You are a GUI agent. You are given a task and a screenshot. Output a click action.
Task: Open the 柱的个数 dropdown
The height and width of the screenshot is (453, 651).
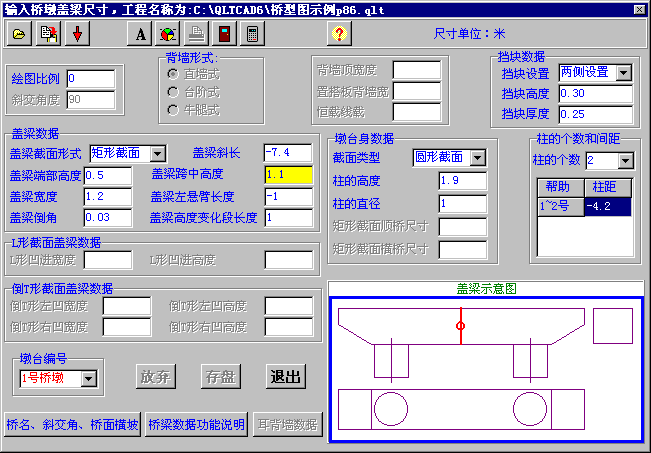coord(625,161)
